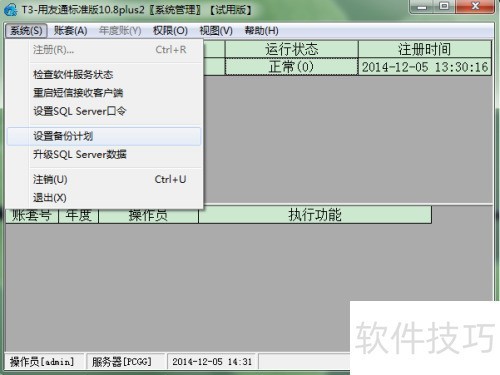Select the 2014-12-05 13:30:16 cell

click(425, 67)
